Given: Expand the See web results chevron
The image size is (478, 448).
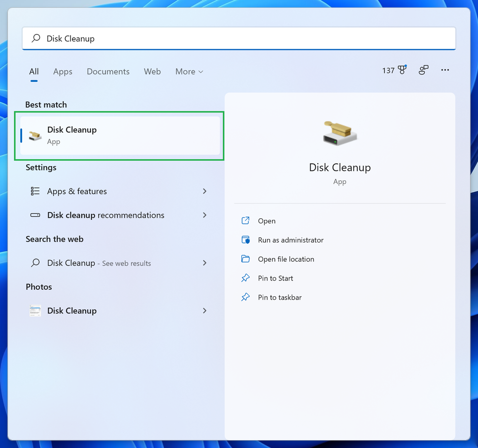Looking at the screenshot, I should click(x=205, y=263).
